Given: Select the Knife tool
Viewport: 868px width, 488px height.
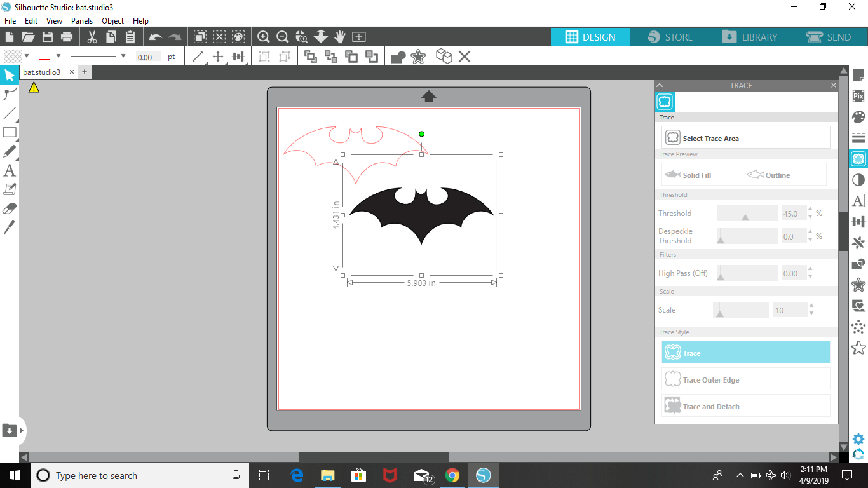Looking at the screenshot, I should 10,227.
